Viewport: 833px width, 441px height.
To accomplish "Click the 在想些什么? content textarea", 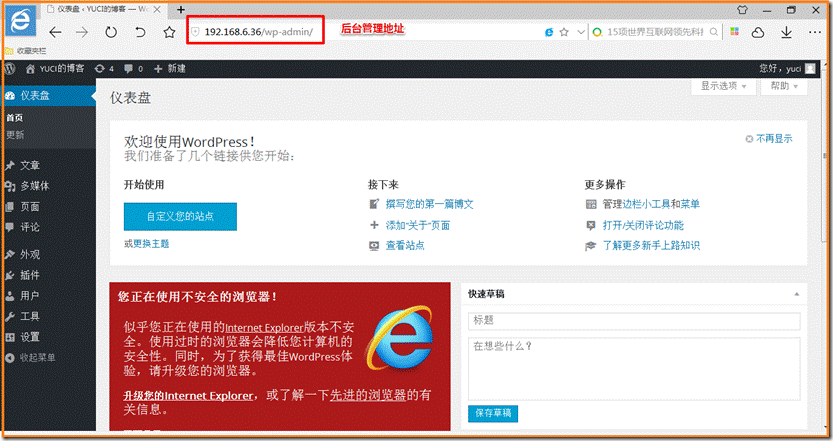I will click(x=634, y=369).
